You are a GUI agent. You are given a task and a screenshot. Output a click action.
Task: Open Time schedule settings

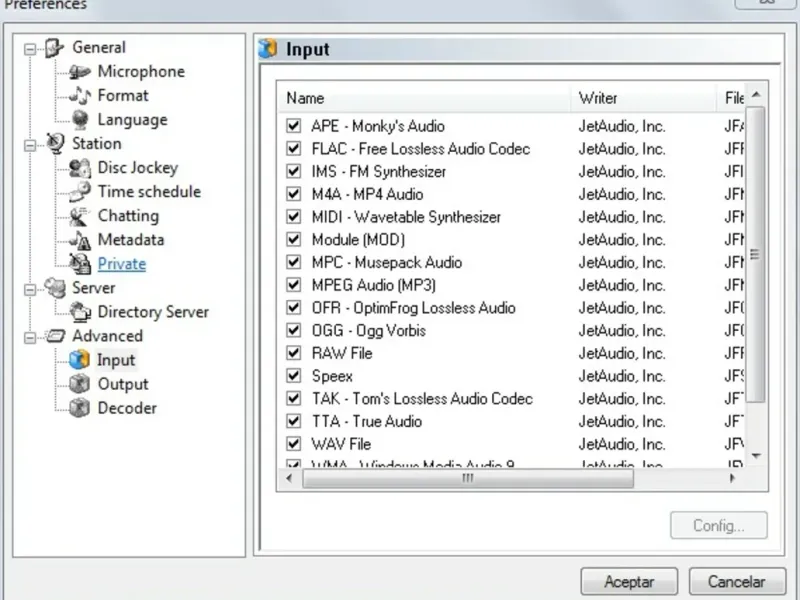149,191
